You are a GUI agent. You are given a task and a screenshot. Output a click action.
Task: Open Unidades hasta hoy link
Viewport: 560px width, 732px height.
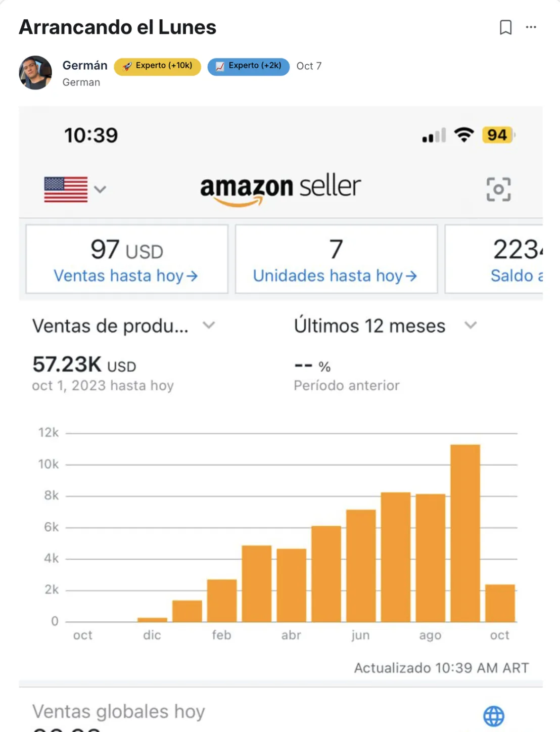click(335, 276)
